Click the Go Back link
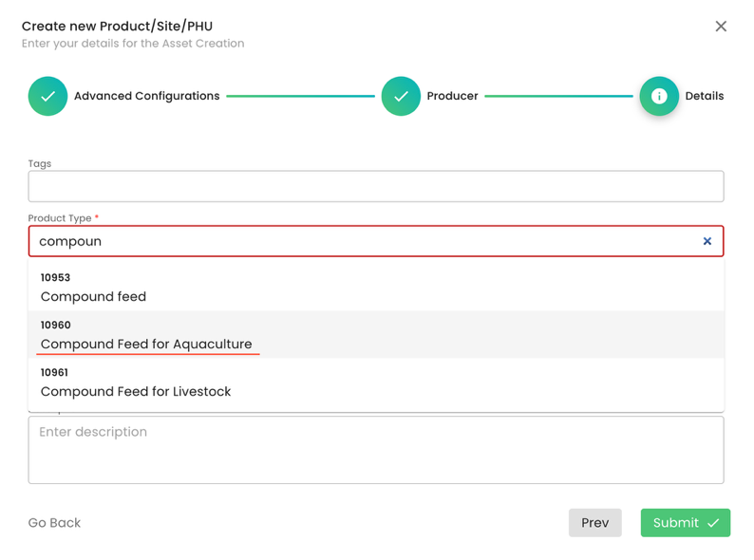 click(x=54, y=523)
